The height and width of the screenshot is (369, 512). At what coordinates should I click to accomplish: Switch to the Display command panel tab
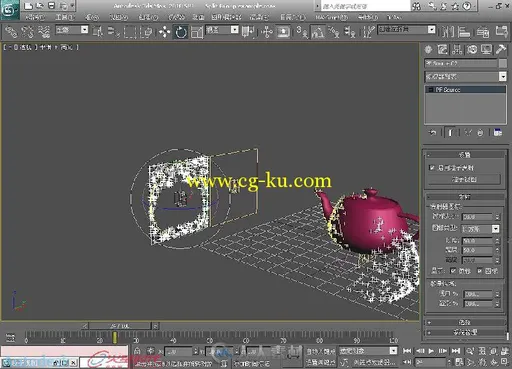click(x=486, y=50)
